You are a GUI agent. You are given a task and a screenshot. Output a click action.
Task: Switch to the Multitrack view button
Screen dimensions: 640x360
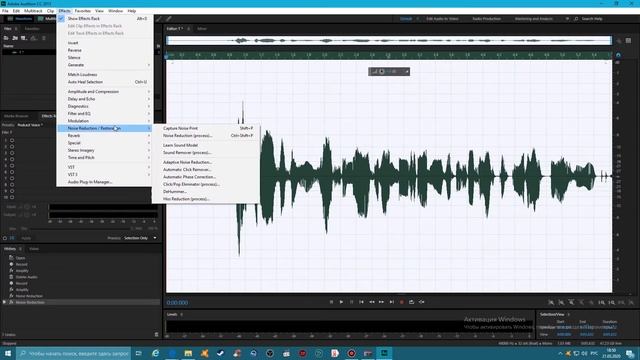click(x=47, y=19)
